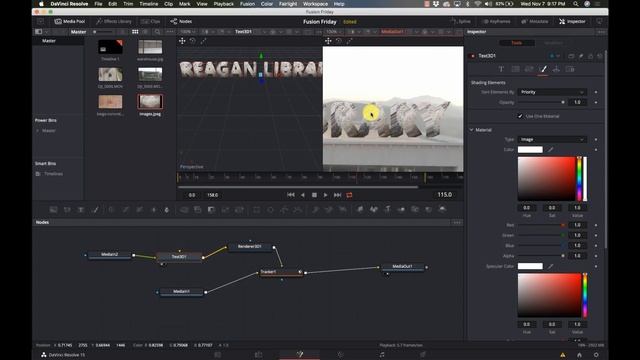
Task: Open Material Type Image dropdown
Action: point(552,140)
